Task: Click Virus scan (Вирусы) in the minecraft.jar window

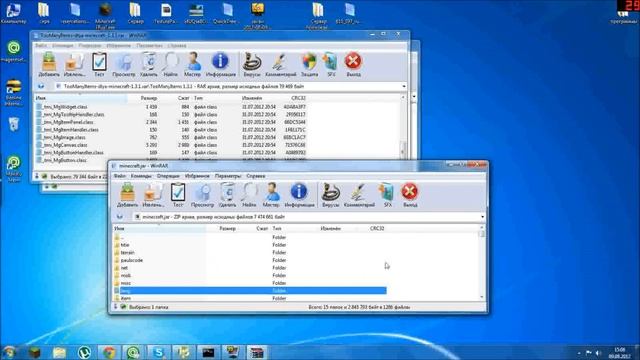Action: pos(331,195)
